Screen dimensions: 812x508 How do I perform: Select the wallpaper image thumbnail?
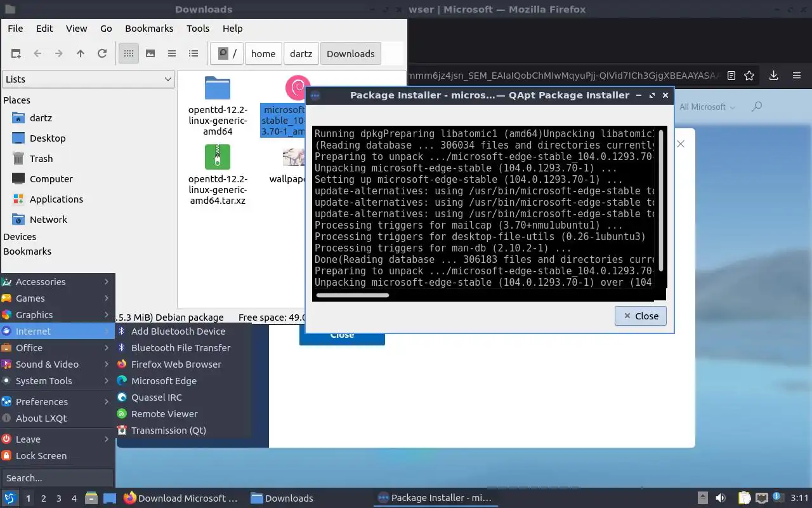[x=294, y=157]
